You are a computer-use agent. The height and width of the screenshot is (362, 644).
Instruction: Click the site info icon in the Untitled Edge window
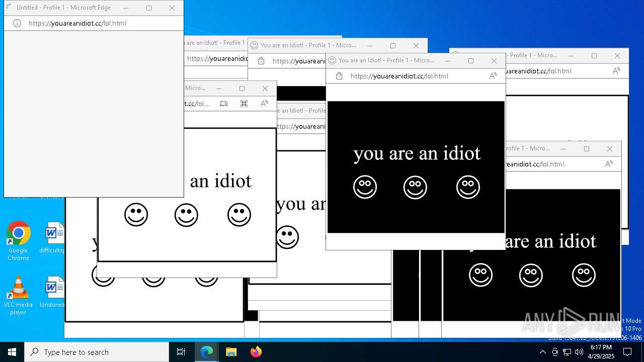point(17,23)
